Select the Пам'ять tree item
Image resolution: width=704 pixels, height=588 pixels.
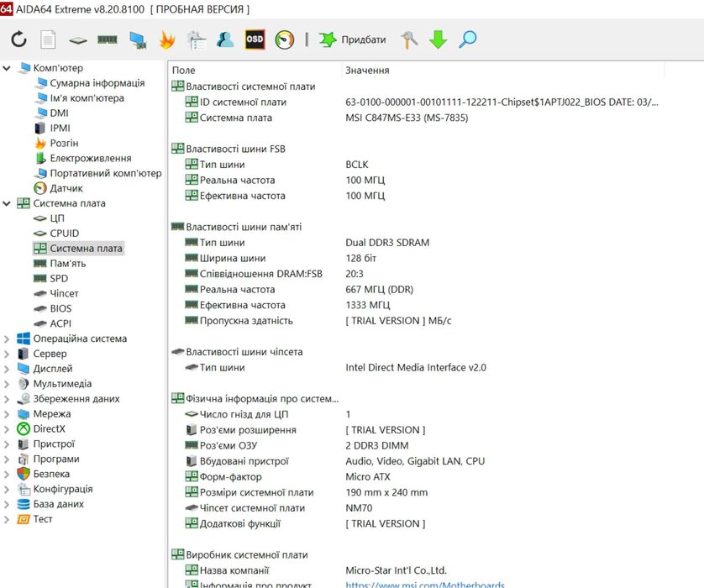coord(67,264)
